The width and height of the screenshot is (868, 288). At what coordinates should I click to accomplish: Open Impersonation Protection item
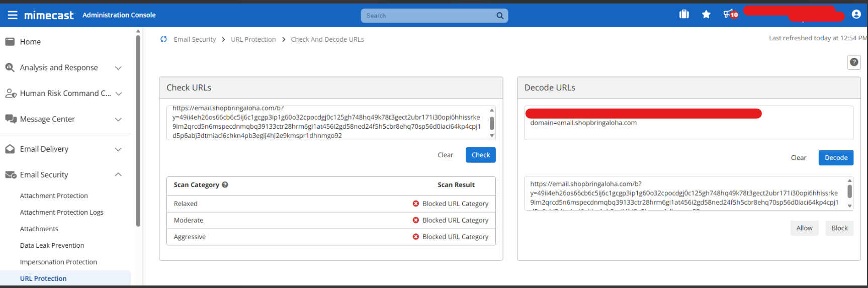coord(58,262)
